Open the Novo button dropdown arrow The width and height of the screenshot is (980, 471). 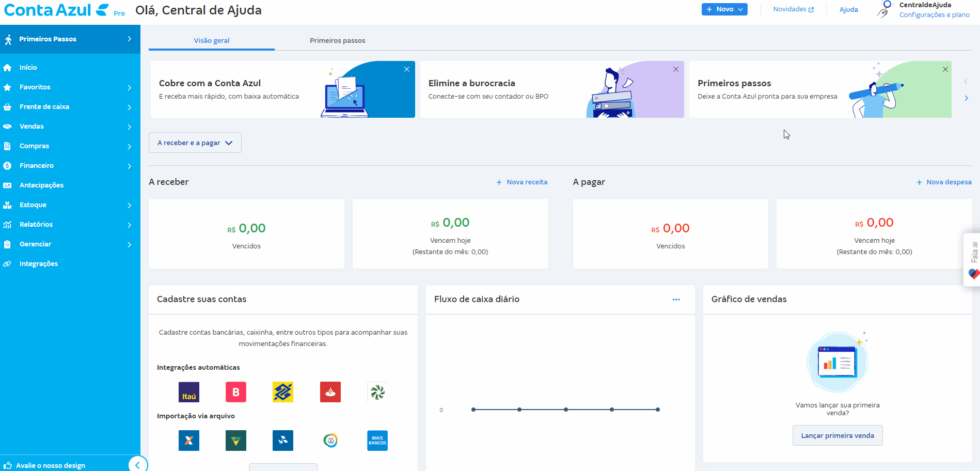[739, 9]
